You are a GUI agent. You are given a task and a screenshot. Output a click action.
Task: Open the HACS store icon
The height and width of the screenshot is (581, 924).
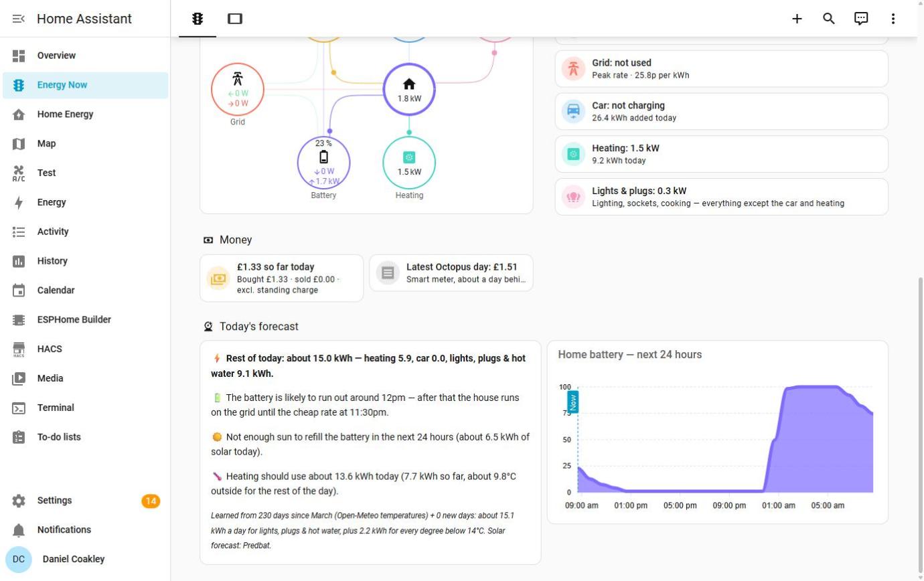[19, 349]
